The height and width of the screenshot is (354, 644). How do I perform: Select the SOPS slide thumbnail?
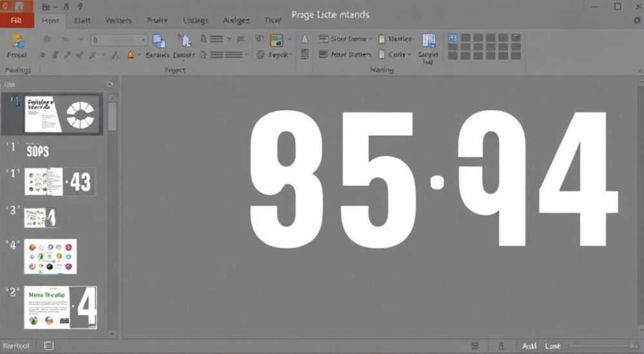[x=37, y=151]
